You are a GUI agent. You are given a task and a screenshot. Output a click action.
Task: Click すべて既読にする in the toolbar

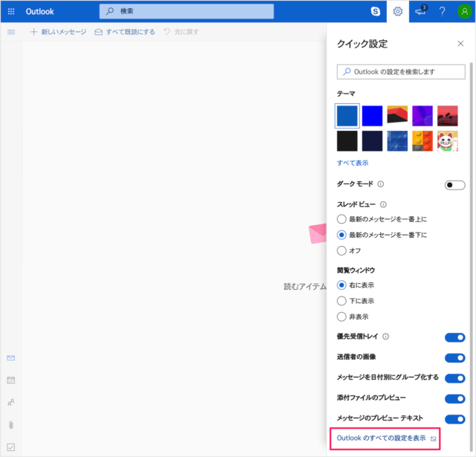[126, 32]
